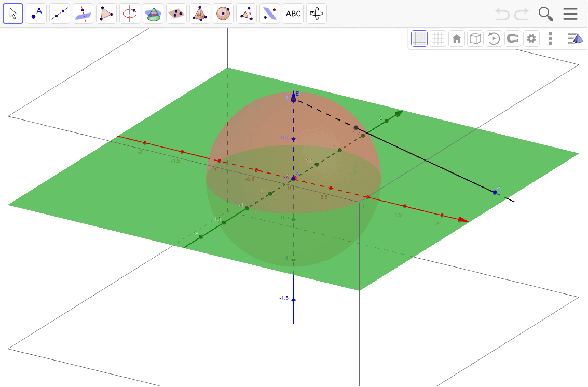Select the ABC text tool
The width and height of the screenshot is (588, 387).
(x=293, y=14)
